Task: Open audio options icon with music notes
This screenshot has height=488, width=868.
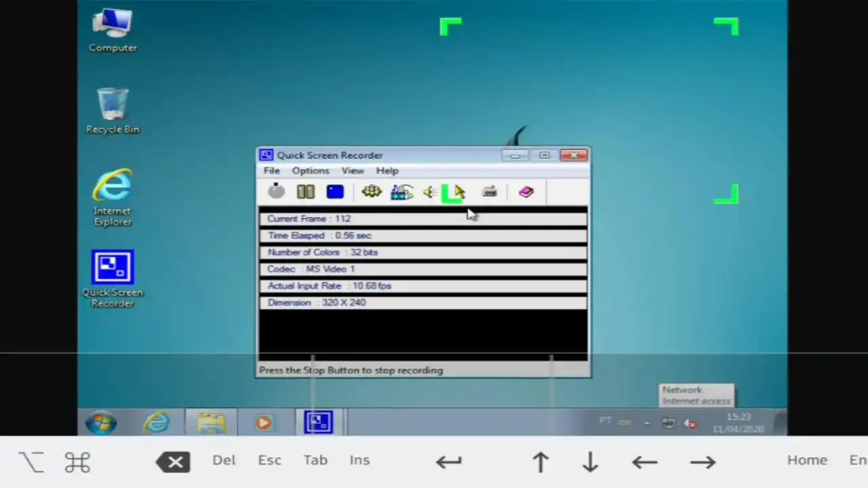Action: [401, 192]
